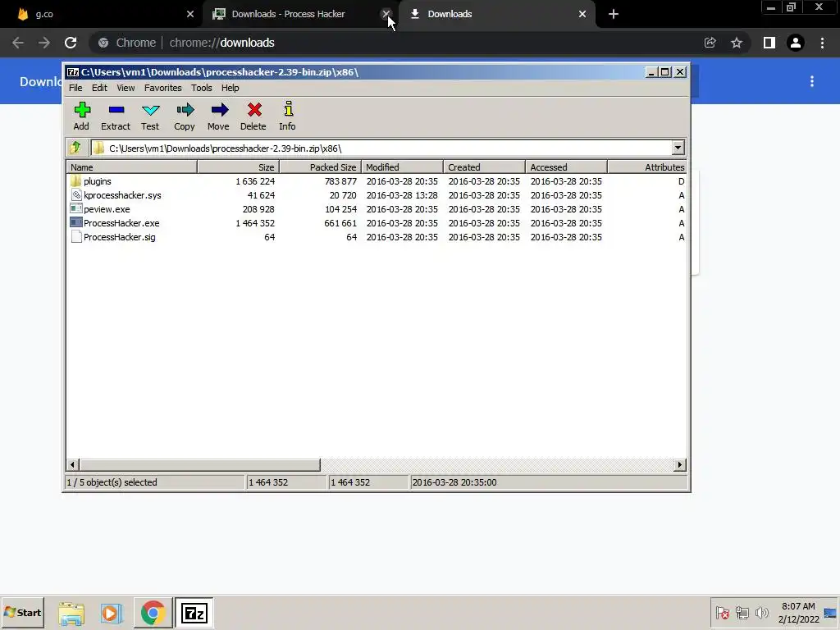The width and height of the screenshot is (840, 630).
Task: Go up one folder level in 7-Zip
Action: pyautogui.click(x=75, y=148)
